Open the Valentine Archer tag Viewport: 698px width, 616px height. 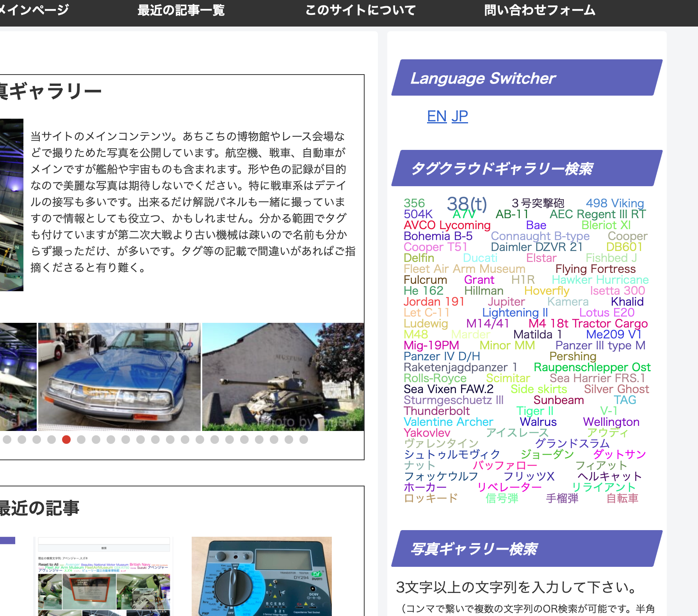pyautogui.click(x=448, y=422)
